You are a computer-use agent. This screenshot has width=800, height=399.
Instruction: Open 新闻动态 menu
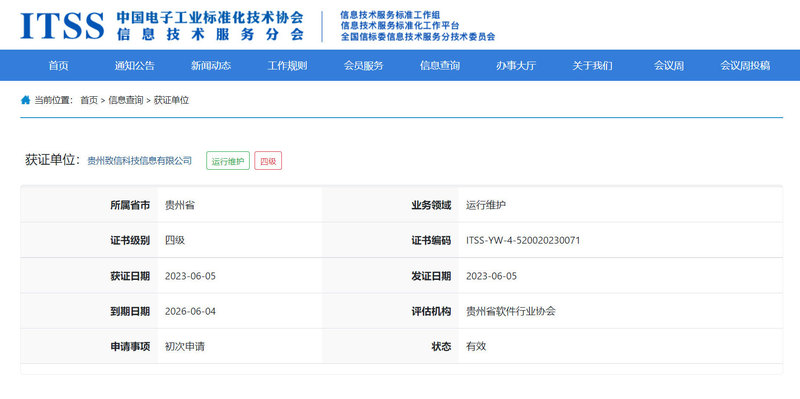[211, 65]
